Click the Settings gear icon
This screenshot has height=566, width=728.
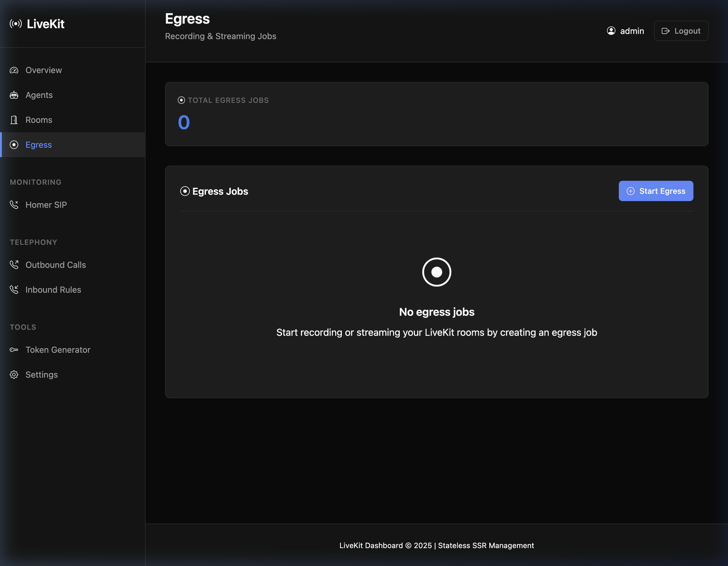point(14,375)
